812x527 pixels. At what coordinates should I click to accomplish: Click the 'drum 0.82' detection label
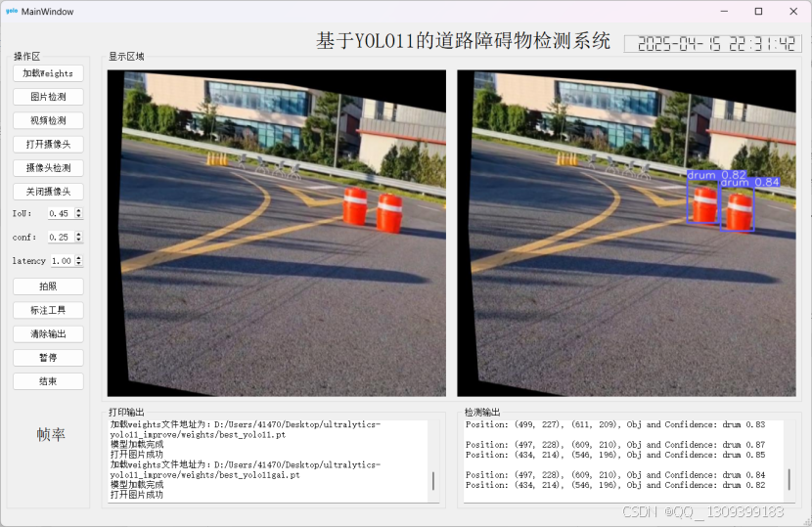pos(717,174)
